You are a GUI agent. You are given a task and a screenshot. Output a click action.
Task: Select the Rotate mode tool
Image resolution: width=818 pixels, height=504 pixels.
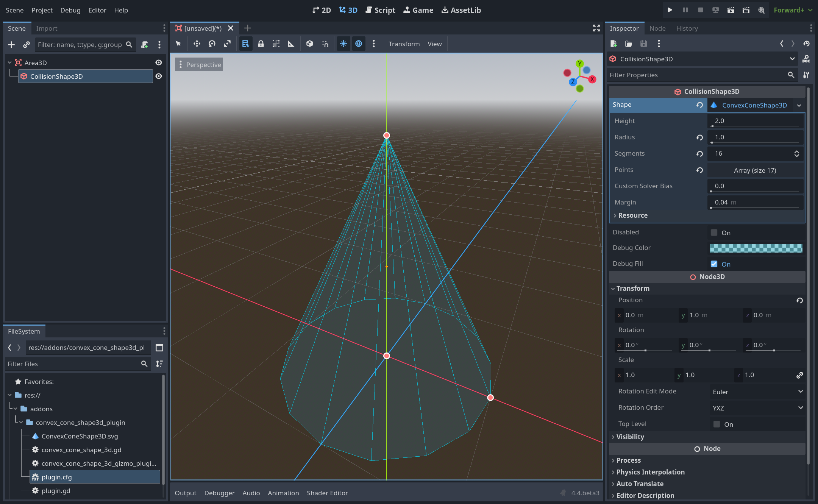[212, 44]
